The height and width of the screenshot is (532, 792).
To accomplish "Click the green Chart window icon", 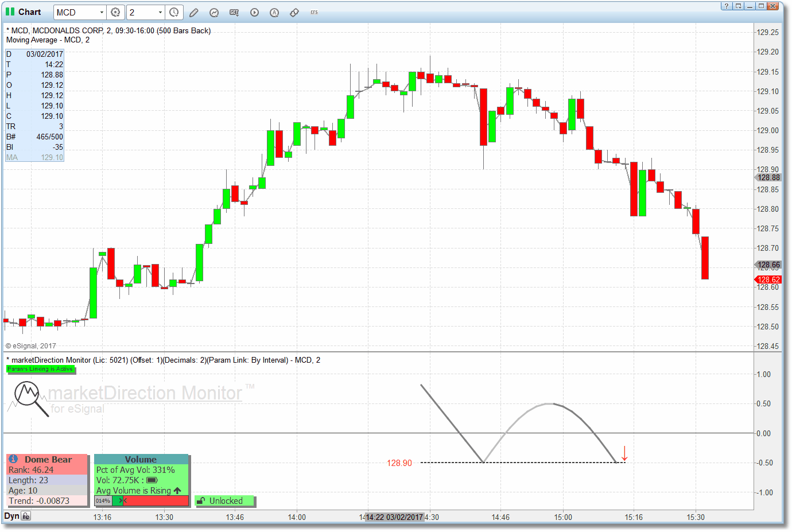I will pyautogui.click(x=10, y=11).
